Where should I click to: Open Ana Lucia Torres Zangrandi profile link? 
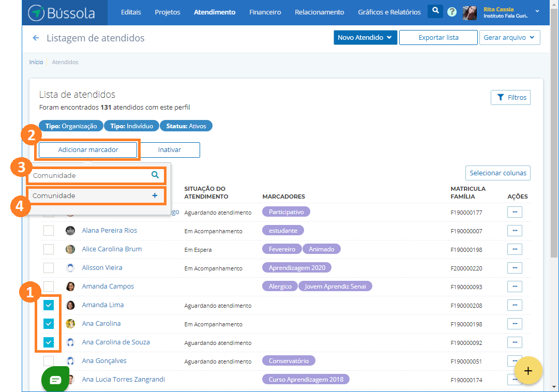click(x=124, y=379)
